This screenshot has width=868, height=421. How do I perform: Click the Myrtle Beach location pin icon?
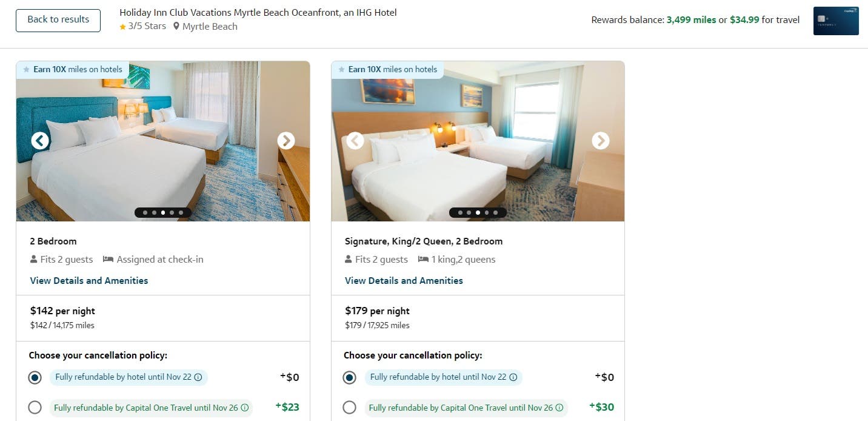coord(176,27)
